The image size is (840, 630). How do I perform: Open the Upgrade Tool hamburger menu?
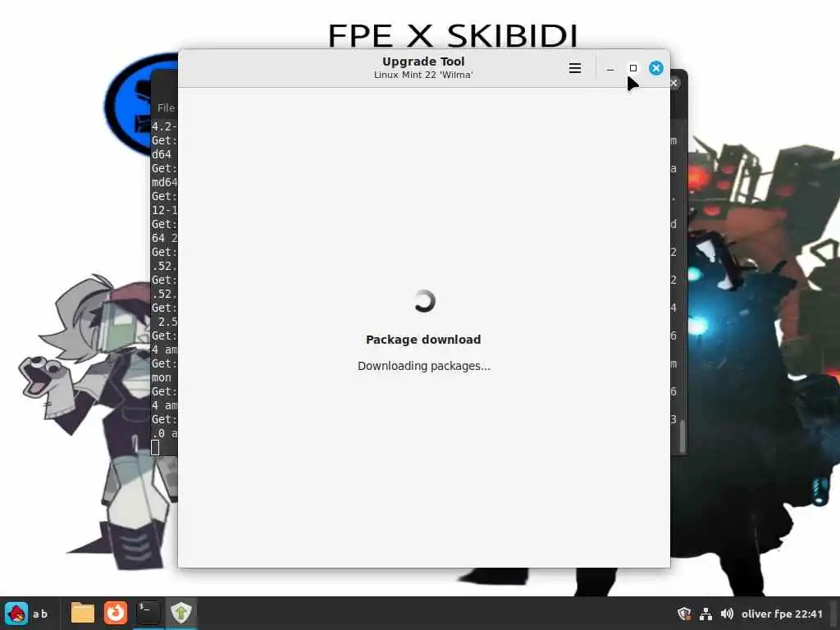575,68
